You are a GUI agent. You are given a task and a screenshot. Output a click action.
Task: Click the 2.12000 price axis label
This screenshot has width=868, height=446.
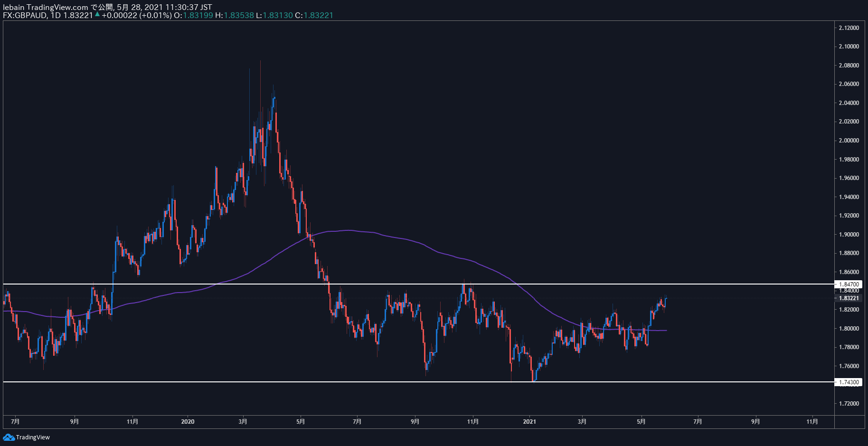[849, 28]
